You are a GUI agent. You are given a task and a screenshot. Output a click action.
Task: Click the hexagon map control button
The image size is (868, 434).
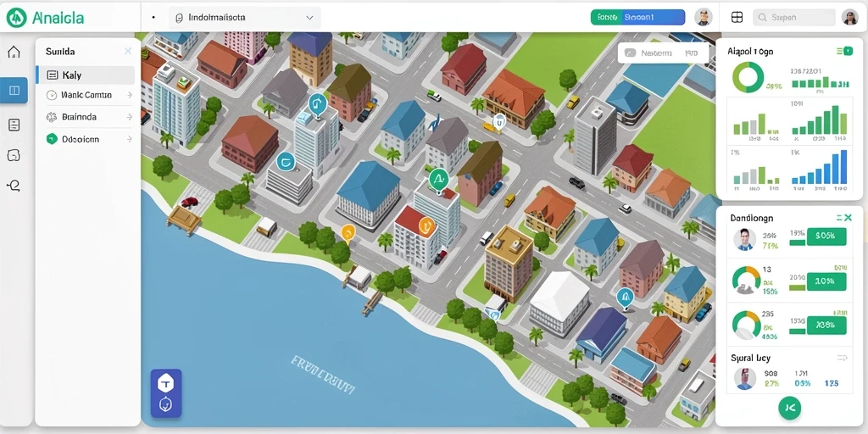[x=166, y=382]
